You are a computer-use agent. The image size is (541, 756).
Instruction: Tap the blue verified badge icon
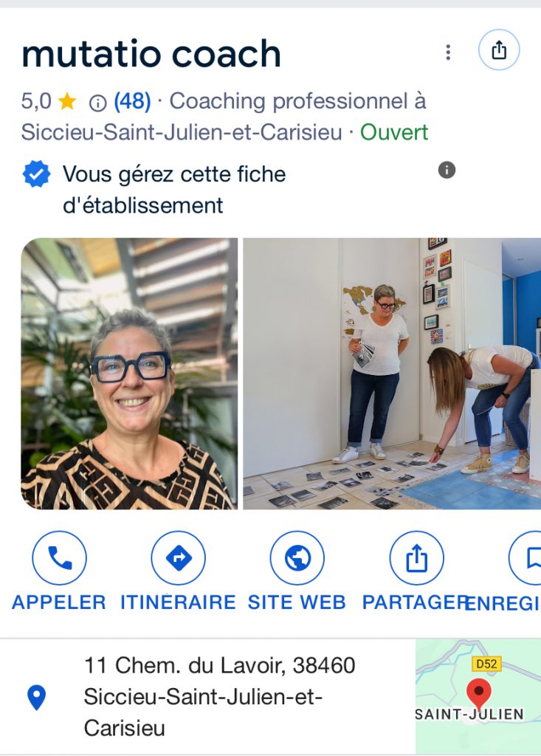[37, 174]
